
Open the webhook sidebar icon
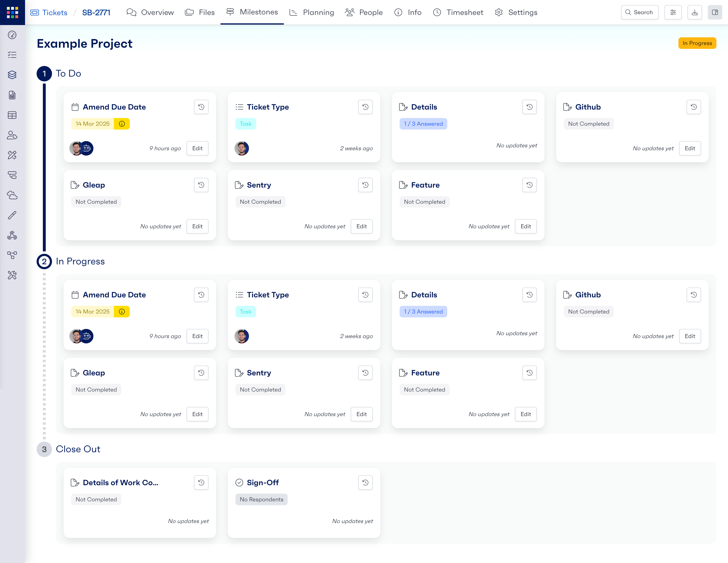click(x=12, y=235)
